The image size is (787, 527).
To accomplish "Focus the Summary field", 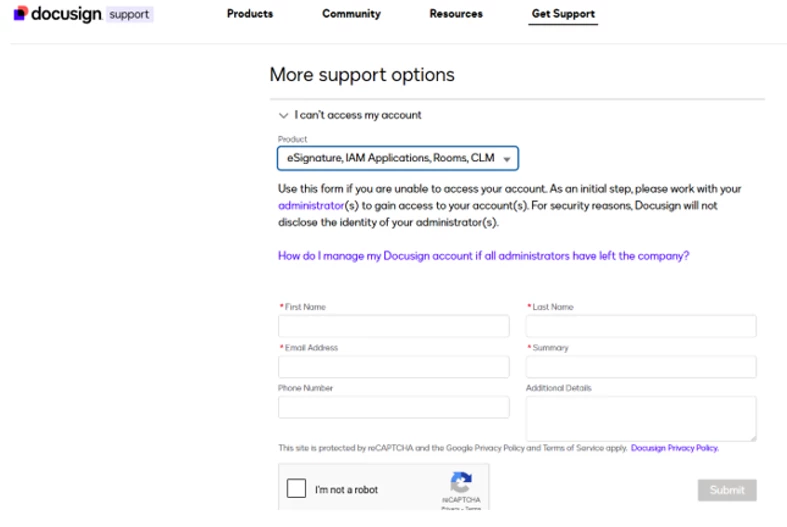I will [x=641, y=367].
